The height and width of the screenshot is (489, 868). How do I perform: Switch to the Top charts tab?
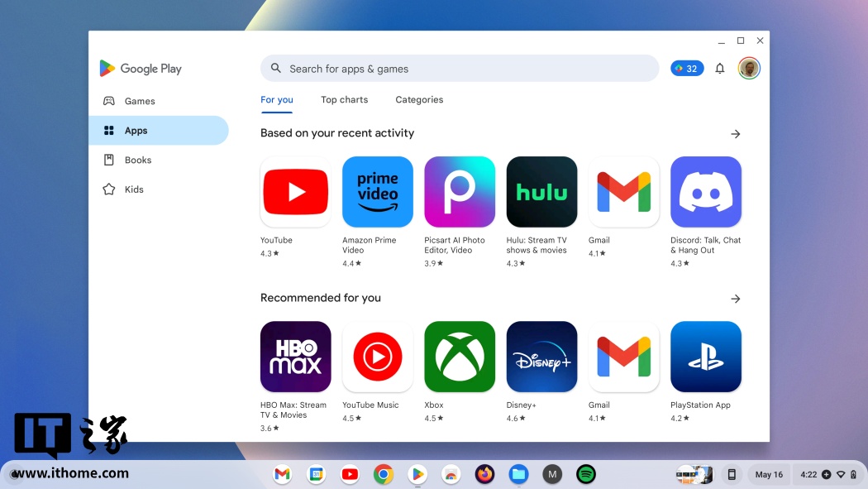pos(345,99)
